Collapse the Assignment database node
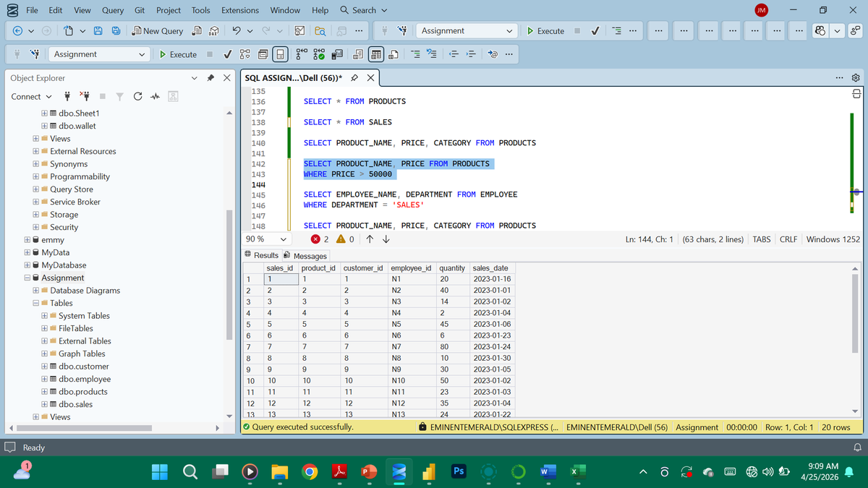Image resolution: width=868 pixels, height=488 pixels. tap(27, 278)
